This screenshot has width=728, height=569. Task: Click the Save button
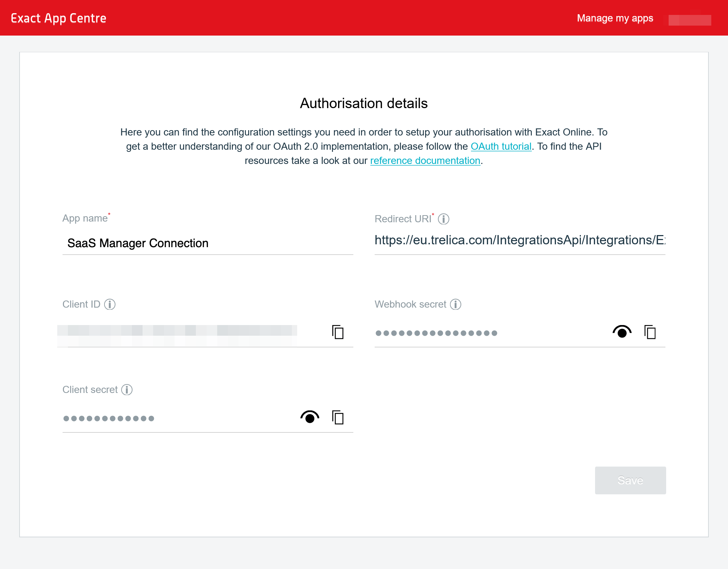tap(630, 480)
